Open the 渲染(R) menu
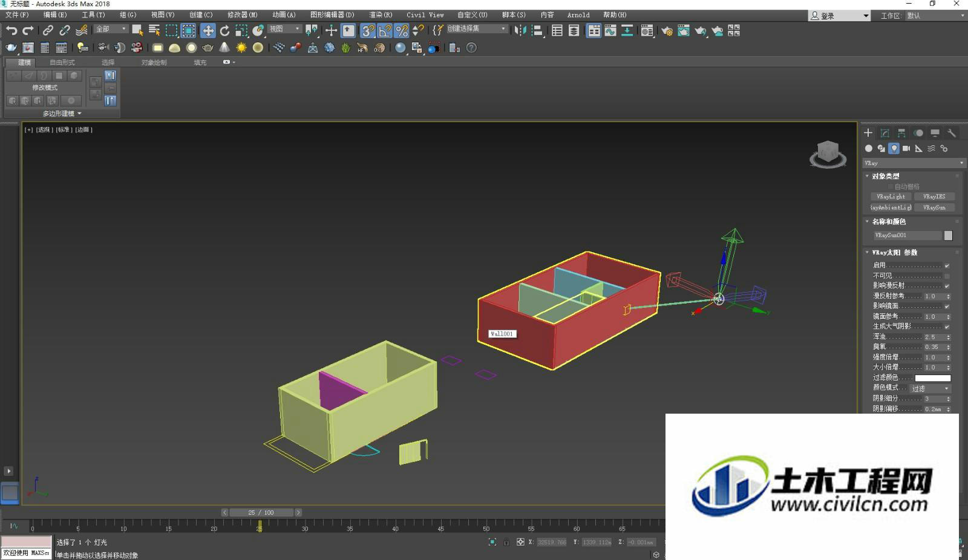The height and width of the screenshot is (560, 968). pyautogui.click(x=381, y=15)
